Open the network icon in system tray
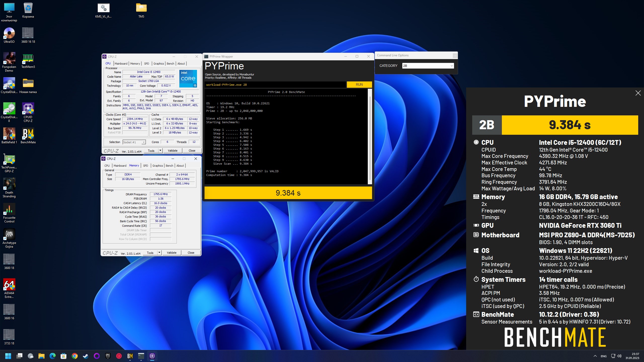This screenshot has height=362, width=644. pos(613,356)
